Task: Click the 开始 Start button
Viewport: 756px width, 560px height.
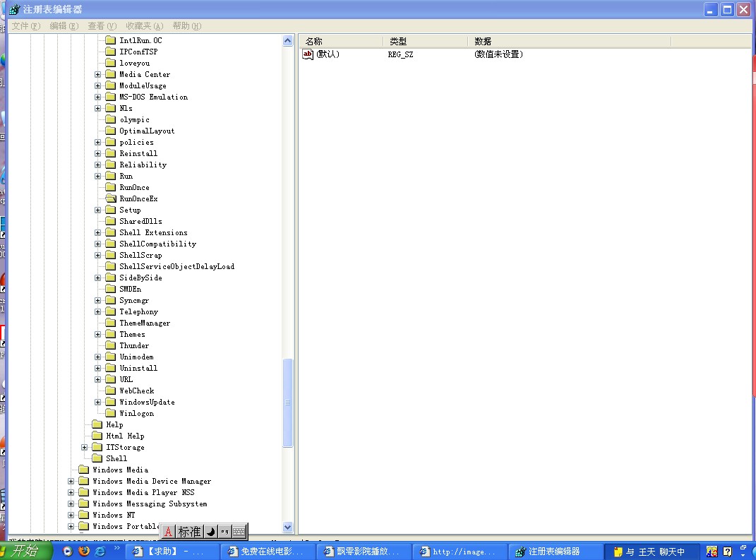Action: click(x=25, y=551)
